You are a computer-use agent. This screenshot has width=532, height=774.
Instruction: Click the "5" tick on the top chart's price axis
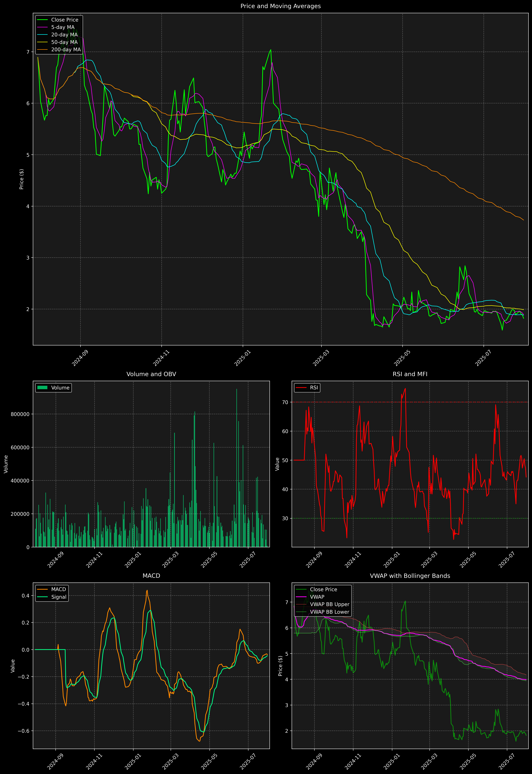pos(28,155)
